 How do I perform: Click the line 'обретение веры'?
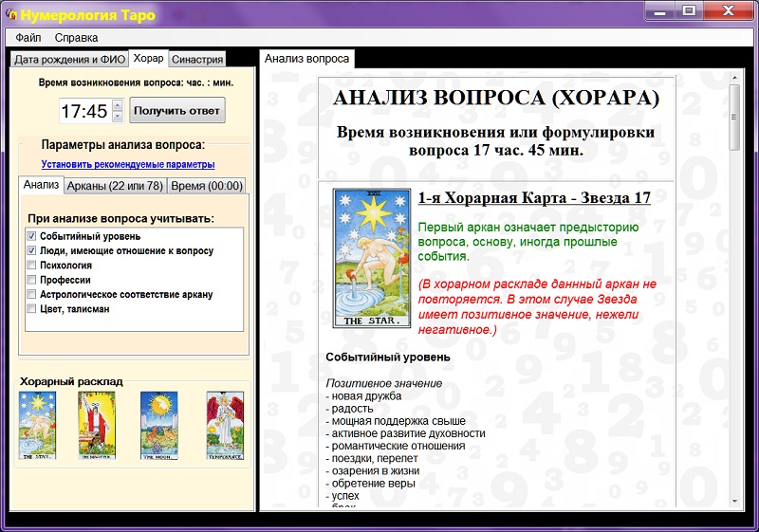(x=370, y=483)
